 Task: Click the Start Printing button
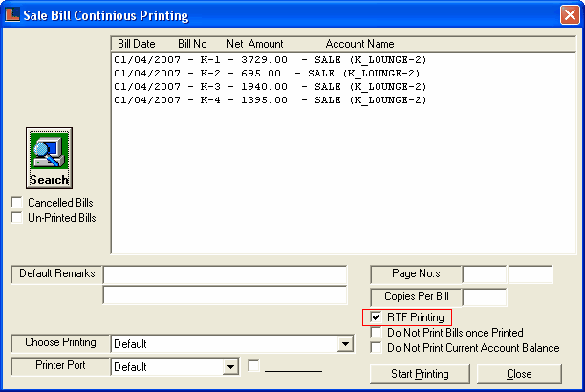coord(420,374)
